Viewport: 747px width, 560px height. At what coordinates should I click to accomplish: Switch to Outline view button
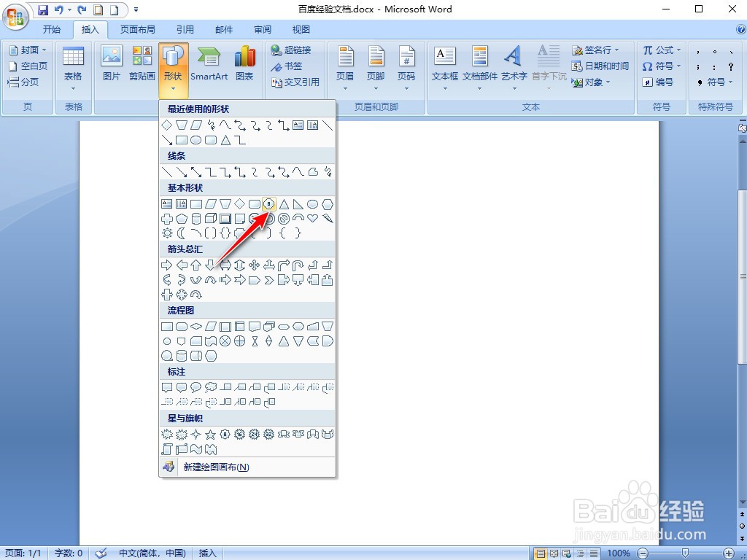(x=580, y=553)
